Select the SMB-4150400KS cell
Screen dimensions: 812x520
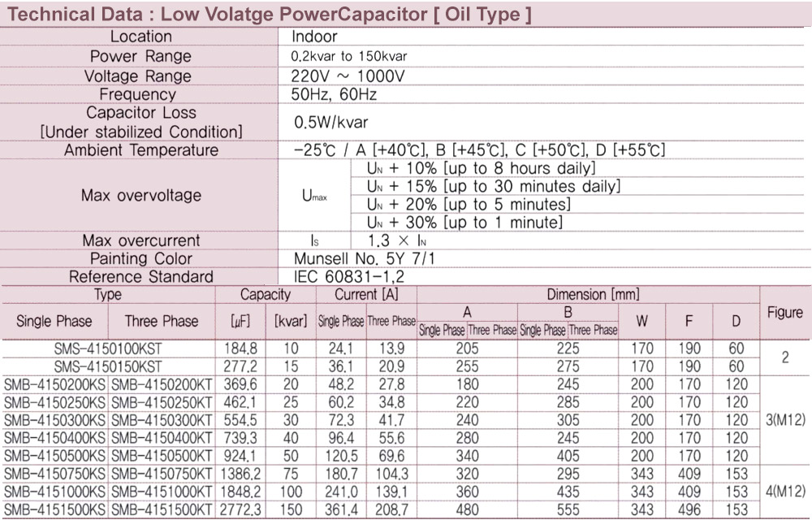(54, 438)
